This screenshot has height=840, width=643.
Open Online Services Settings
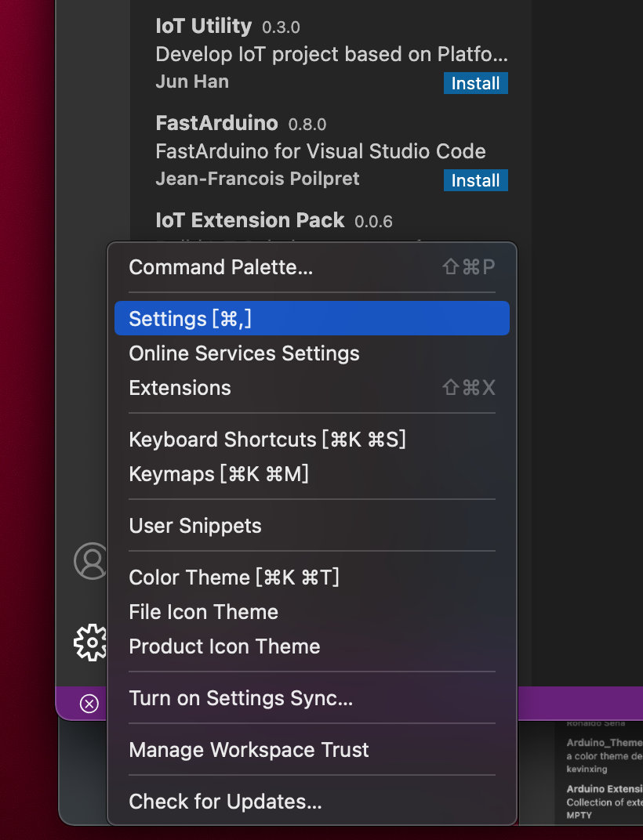coord(244,353)
